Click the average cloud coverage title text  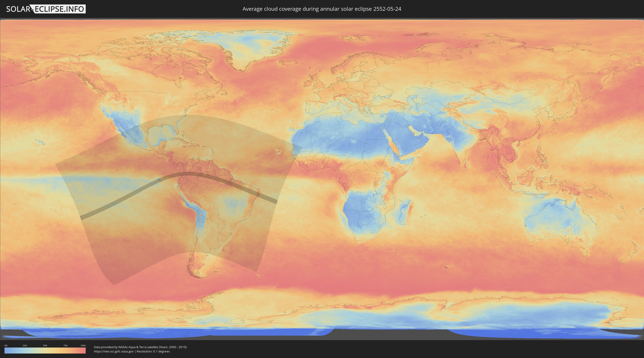321,9
